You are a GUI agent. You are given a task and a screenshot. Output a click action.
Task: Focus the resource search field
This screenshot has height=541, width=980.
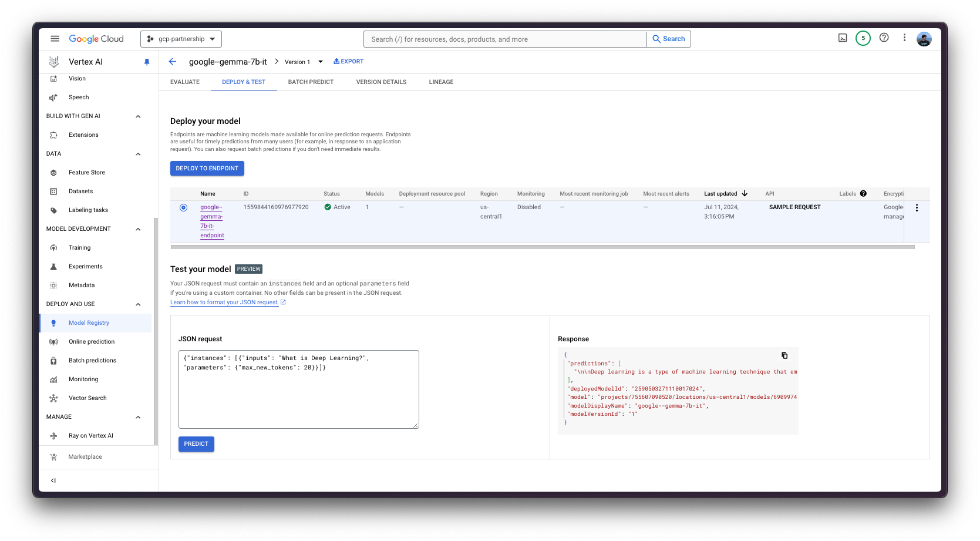pos(505,39)
